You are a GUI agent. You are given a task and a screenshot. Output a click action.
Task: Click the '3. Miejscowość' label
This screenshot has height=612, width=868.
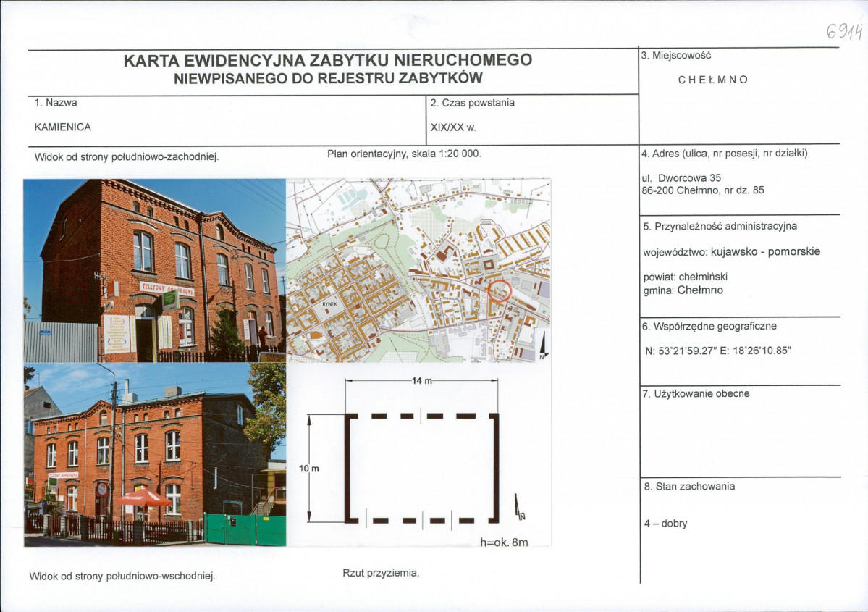coord(676,55)
